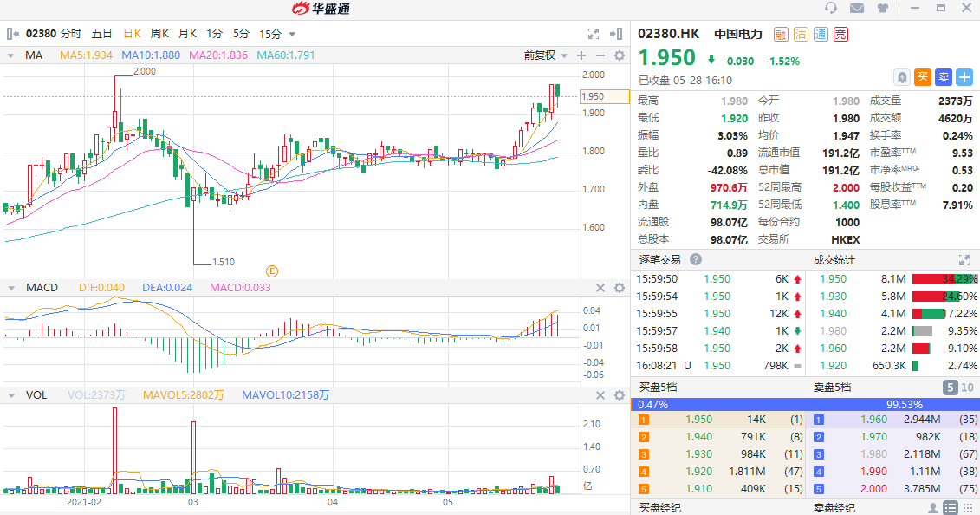Open the MA indicator selector dropdown
The height and width of the screenshot is (515, 980).
[x=10, y=55]
